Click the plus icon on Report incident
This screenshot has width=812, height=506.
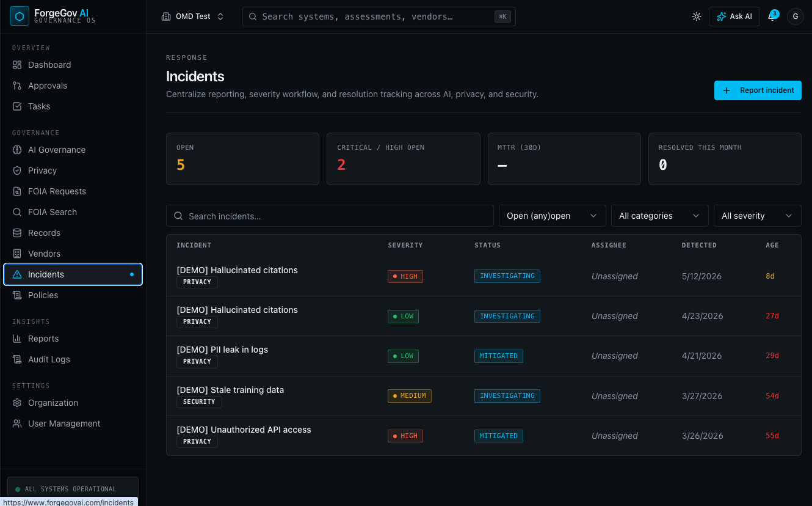pyautogui.click(x=727, y=90)
